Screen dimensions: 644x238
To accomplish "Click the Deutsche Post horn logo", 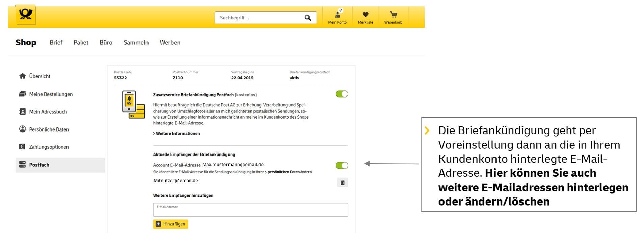I will point(26,15).
